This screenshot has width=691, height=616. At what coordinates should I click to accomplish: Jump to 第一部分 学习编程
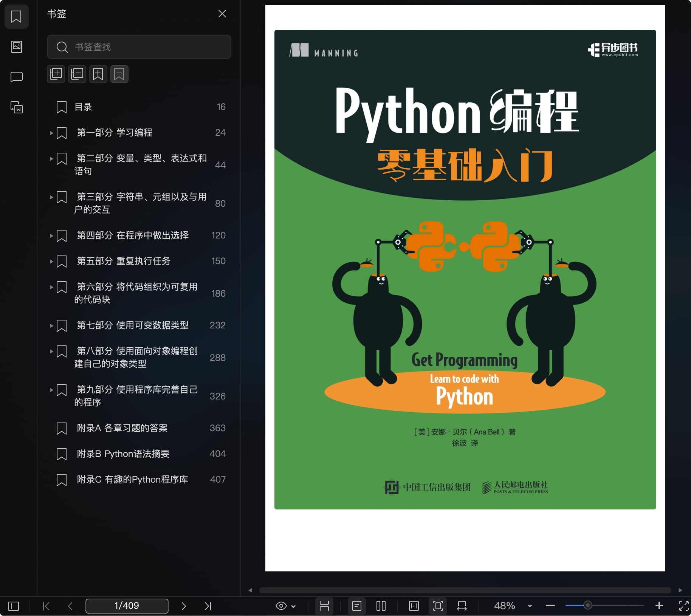(115, 133)
